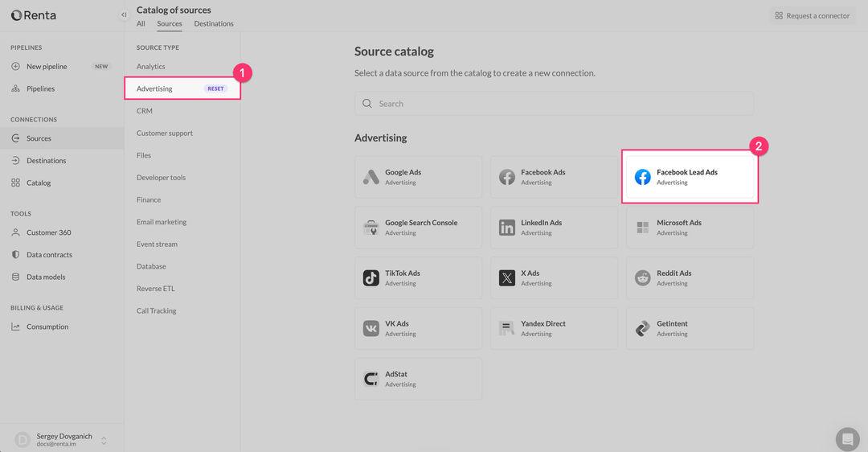868x452 pixels.
Task: Click the Yandex Direct logo icon
Action: coord(506,328)
